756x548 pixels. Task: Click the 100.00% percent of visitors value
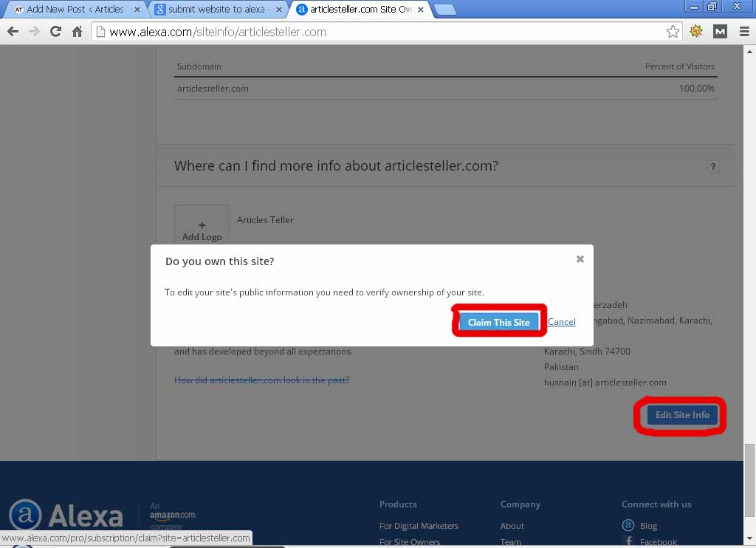[697, 89]
